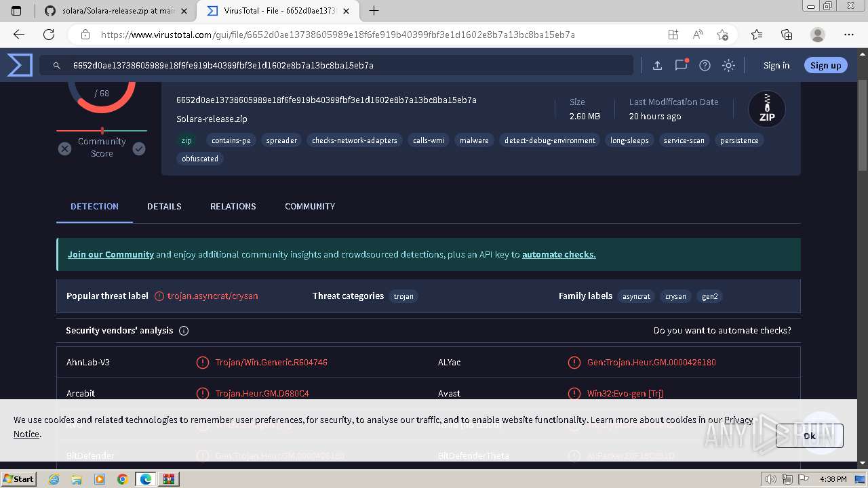Screen dimensions: 868x488
Task: Click the VirusTotal hash search field
Action: click(337, 65)
